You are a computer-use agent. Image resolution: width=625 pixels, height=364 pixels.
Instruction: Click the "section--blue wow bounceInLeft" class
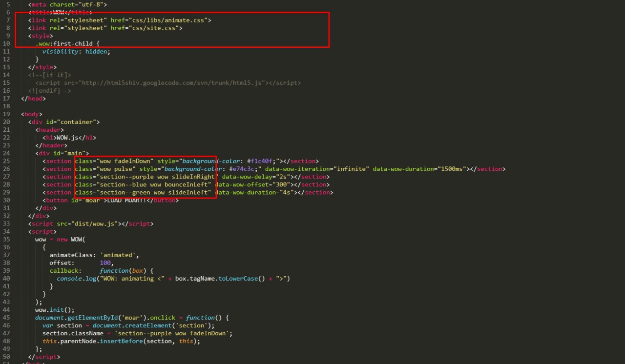click(x=154, y=184)
